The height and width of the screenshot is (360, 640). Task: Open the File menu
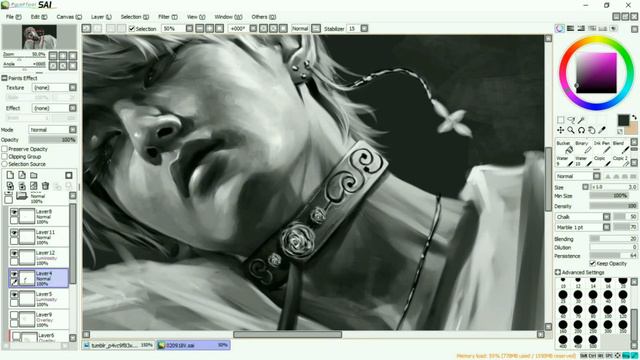13,17
